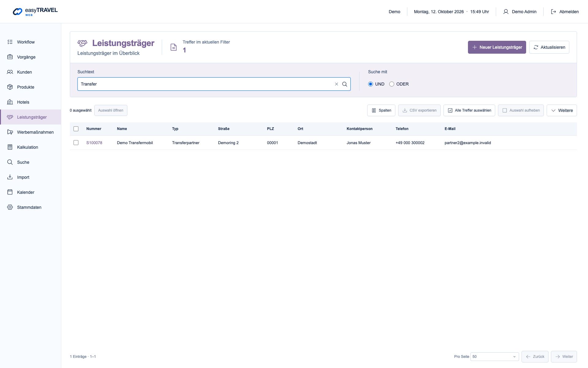588x368 pixels.
Task: Click the Demo Admin user icon
Action: coord(506,12)
